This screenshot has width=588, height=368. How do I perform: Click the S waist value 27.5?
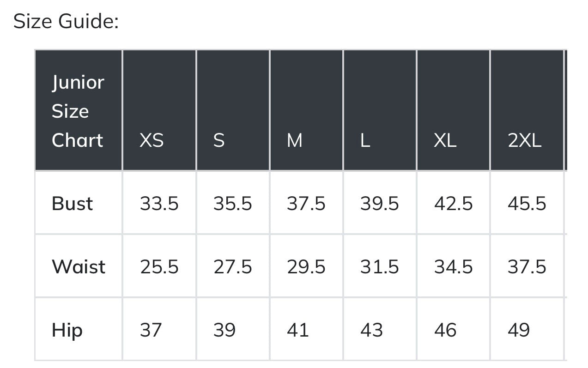pyautogui.click(x=232, y=267)
